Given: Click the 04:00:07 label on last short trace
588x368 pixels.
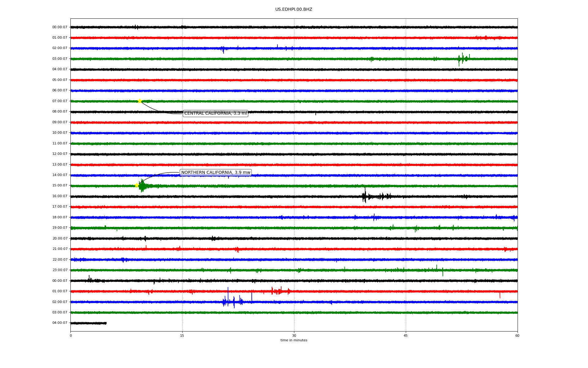Looking at the screenshot, I should click(x=60, y=323).
